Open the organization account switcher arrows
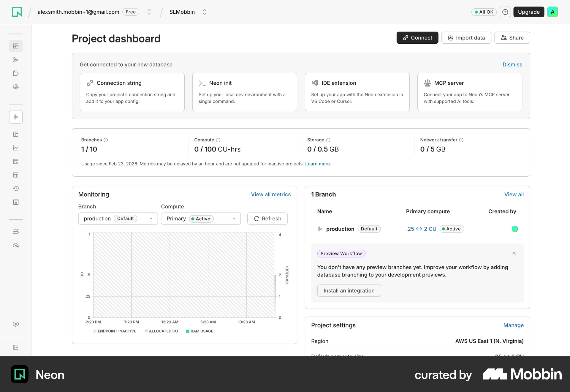The height and width of the screenshot is (392, 570). pyautogui.click(x=149, y=12)
